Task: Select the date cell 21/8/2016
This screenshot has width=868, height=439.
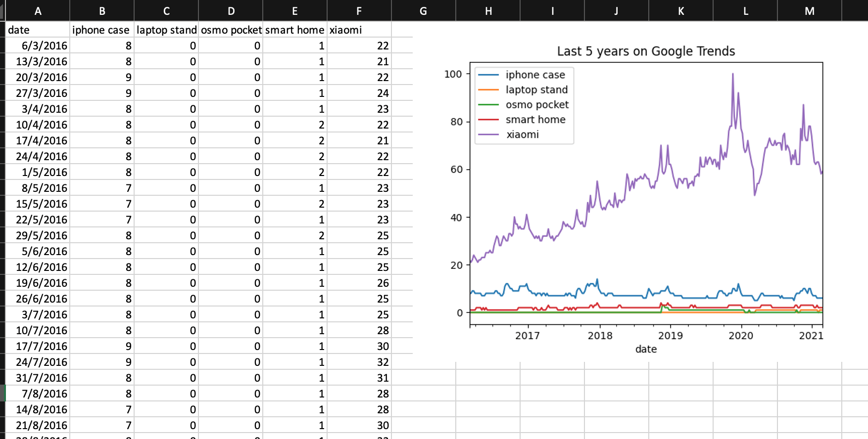Action: (38, 425)
